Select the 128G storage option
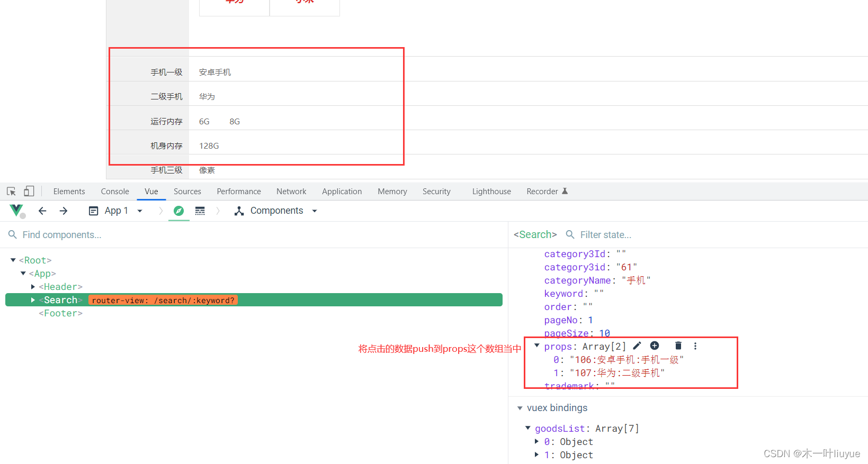 tap(209, 145)
